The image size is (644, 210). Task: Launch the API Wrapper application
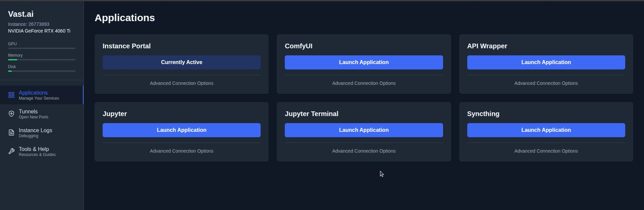tap(546, 62)
